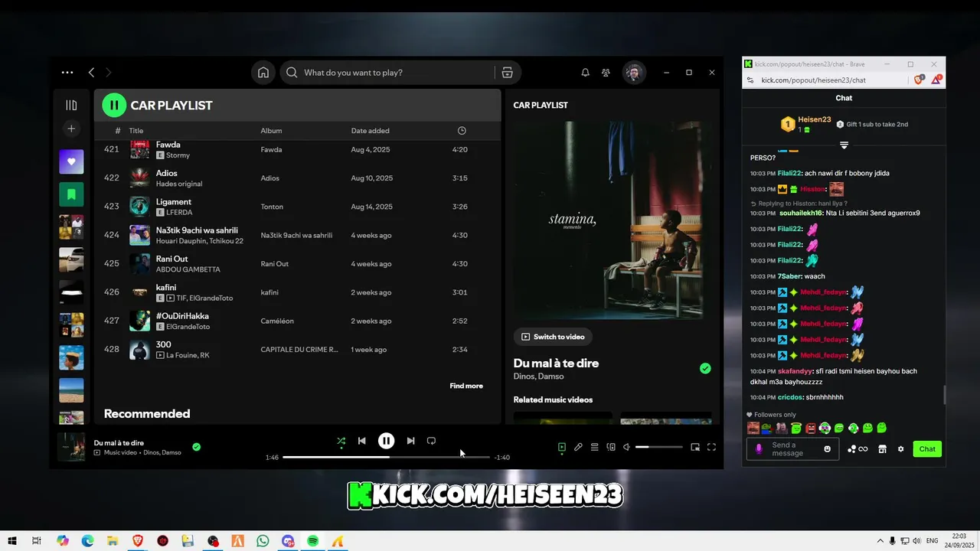Sort the playlist by Album column header
Image resolution: width=980 pixels, height=551 pixels.
pyautogui.click(x=271, y=131)
